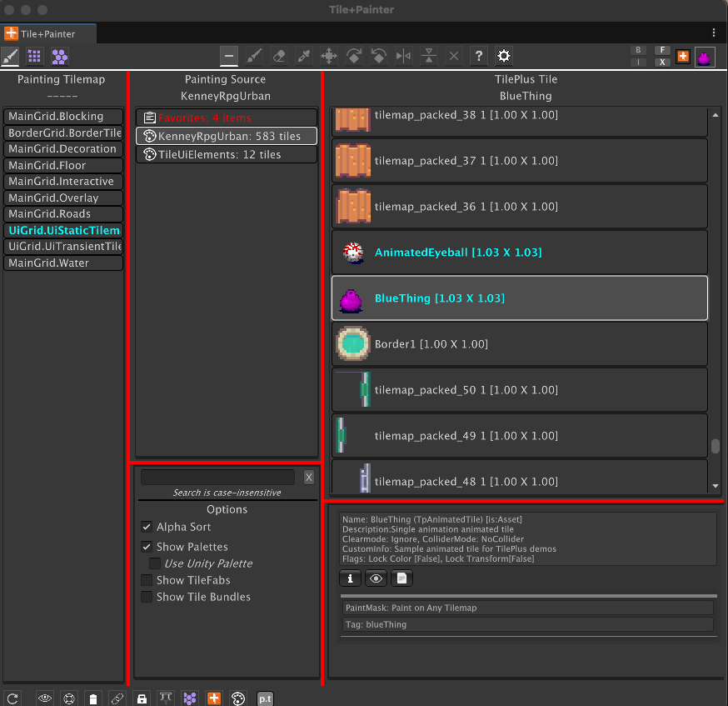The height and width of the screenshot is (706, 728).
Task: Select the Paint brush tool in the center toolbar
Action: pyautogui.click(x=254, y=57)
